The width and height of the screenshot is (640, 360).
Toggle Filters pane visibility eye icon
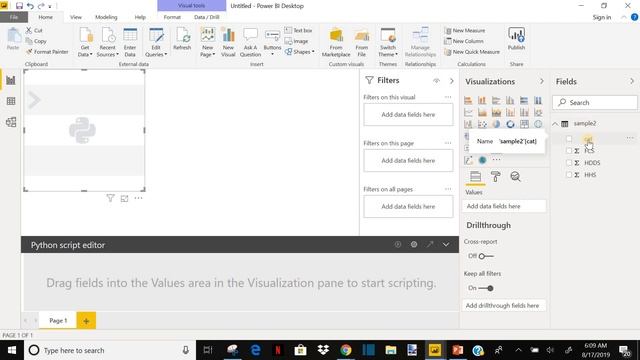point(436,81)
